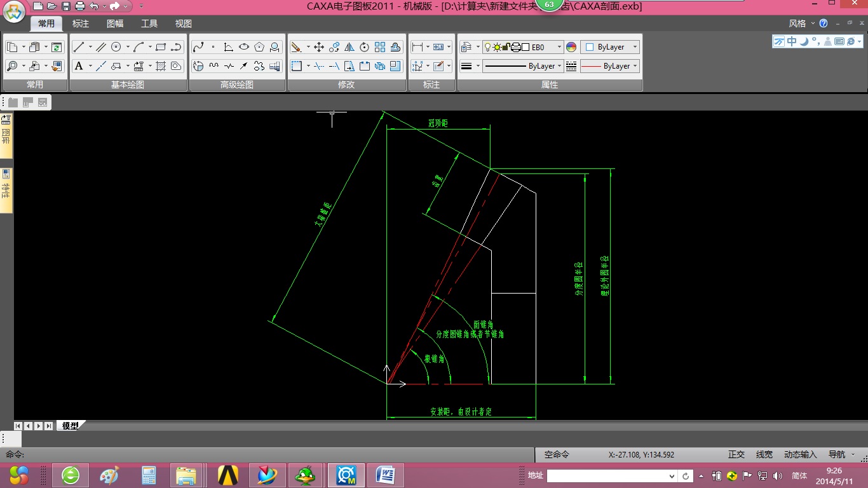Open the 常用 ribbon tab
This screenshot has width=868, height=488.
pos(46,24)
